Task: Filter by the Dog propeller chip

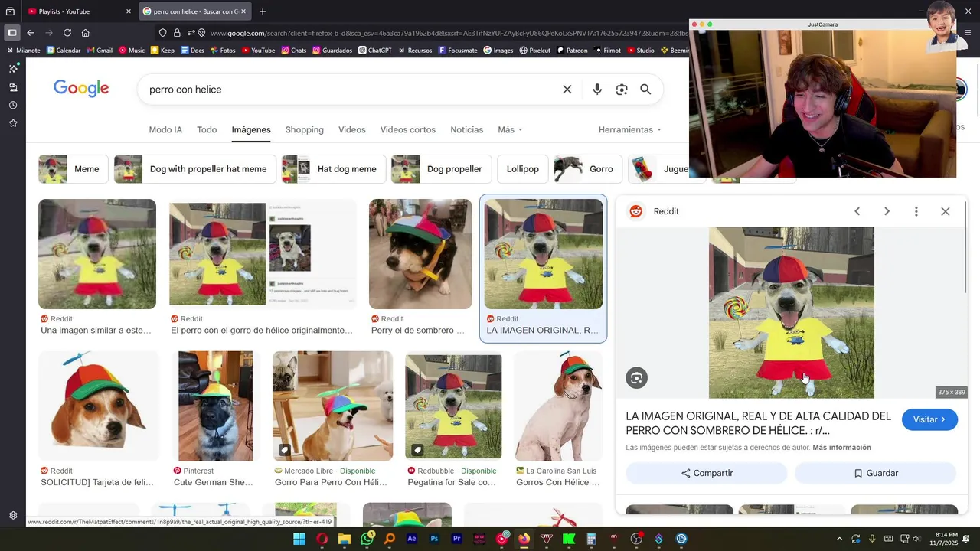Action: coord(441,169)
